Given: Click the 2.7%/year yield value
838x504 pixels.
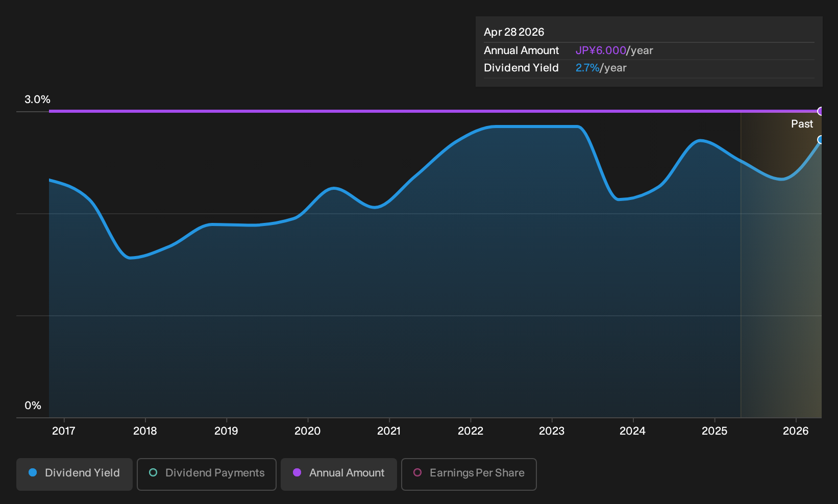Looking at the screenshot, I should 601,68.
